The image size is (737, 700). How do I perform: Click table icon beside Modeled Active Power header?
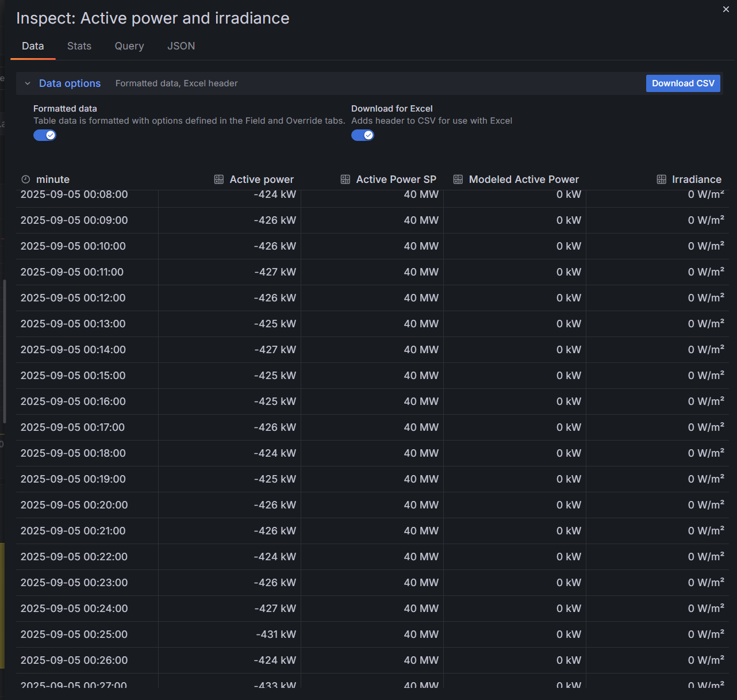point(458,179)
